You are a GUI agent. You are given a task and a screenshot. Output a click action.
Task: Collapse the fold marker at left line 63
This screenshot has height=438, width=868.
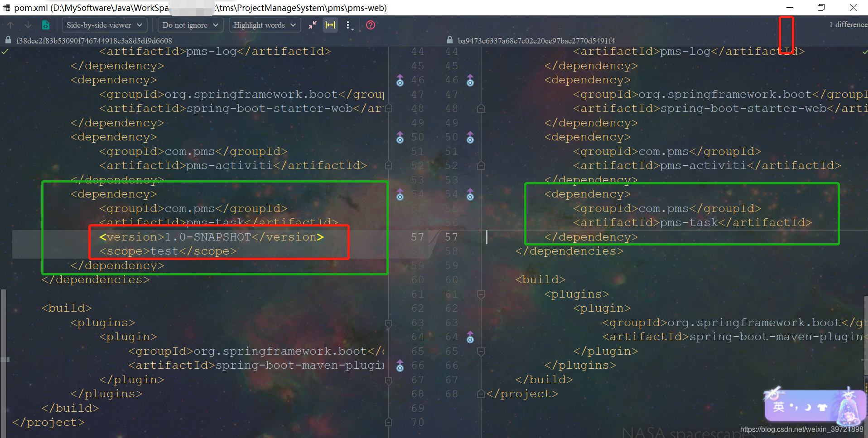(x=389, y=323)
